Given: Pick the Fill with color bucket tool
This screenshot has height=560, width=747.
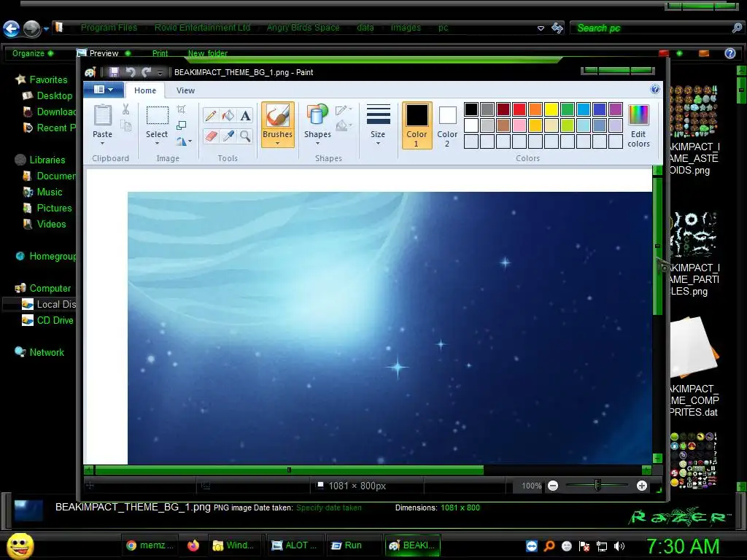Looking at the screenshot, I should click(228, 115).
